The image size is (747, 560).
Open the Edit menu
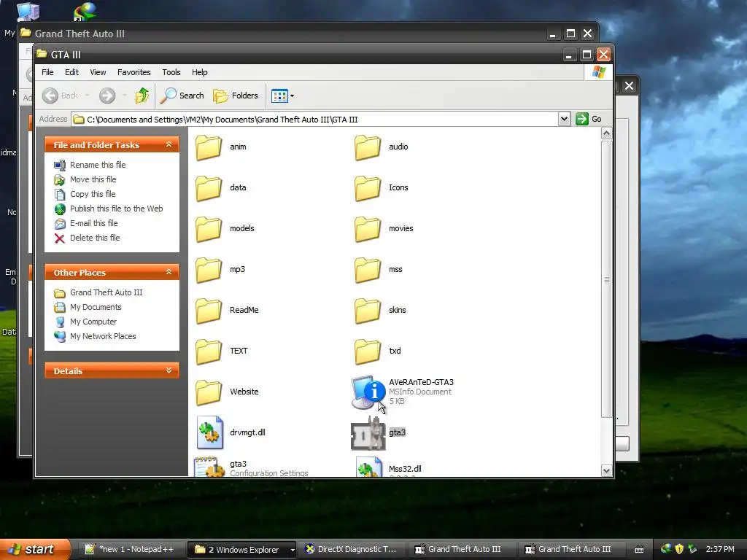coord(72,72)
